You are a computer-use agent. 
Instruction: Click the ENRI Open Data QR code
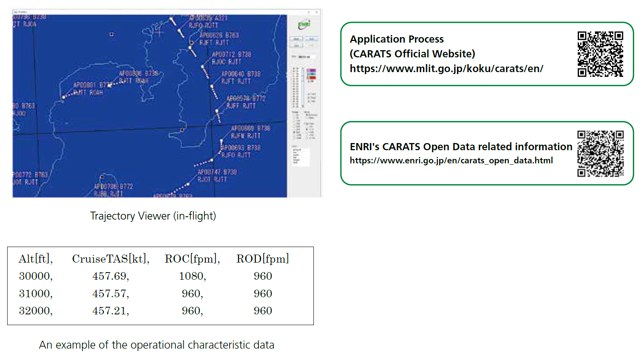600,153
